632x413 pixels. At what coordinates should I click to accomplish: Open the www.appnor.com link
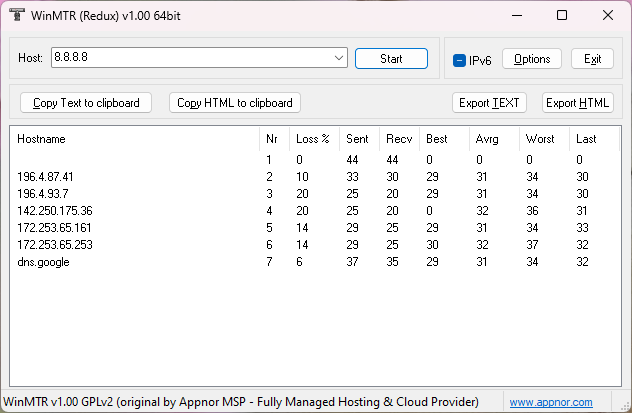pos(551,402)
